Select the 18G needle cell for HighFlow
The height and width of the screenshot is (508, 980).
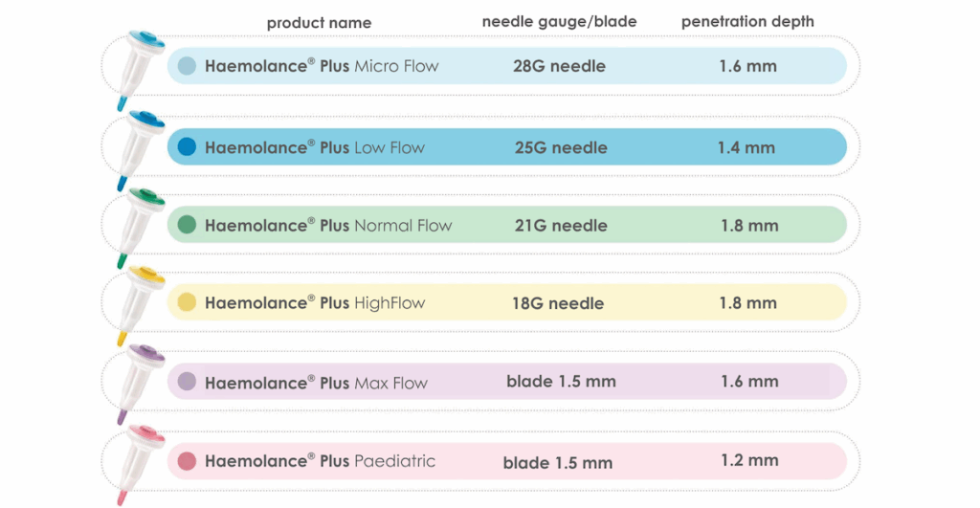pyautogui.click(x=558, y=303)
